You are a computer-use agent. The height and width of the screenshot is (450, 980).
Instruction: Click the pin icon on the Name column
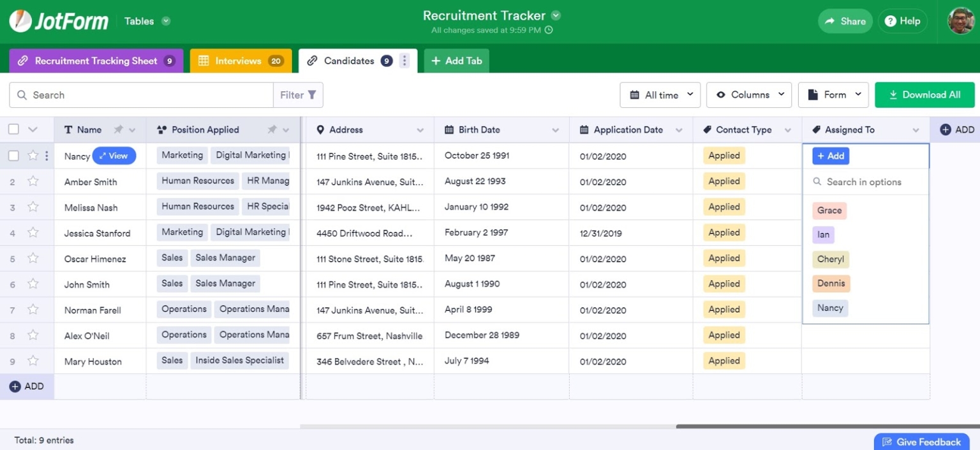[117, 129]
